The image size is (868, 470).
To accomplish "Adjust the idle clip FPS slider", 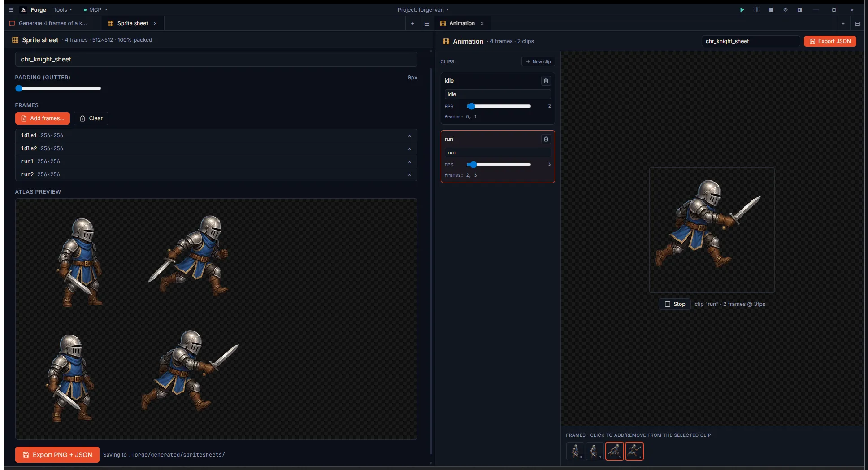I will (499, 106).
